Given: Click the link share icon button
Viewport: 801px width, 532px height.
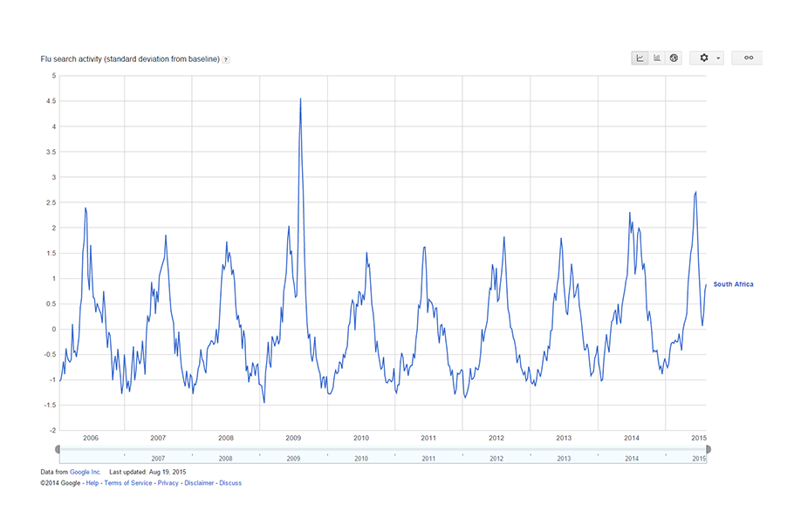Looking at the screenshot, I should pos(747,58).
